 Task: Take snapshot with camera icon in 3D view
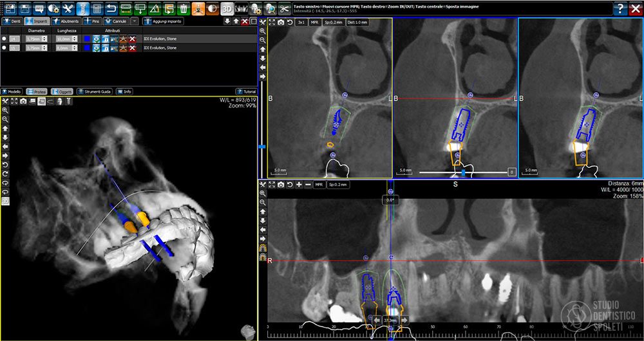coord(23,102)
